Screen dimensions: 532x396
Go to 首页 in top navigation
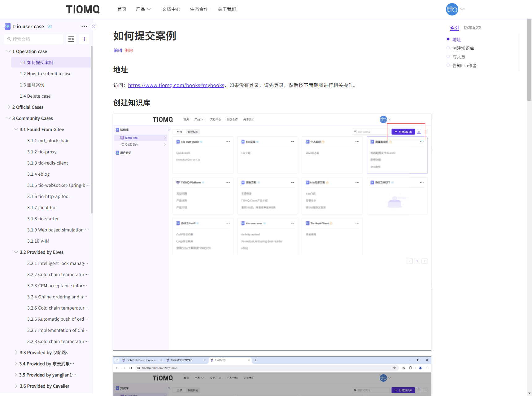pyautogui.click(x=122, y=9)
